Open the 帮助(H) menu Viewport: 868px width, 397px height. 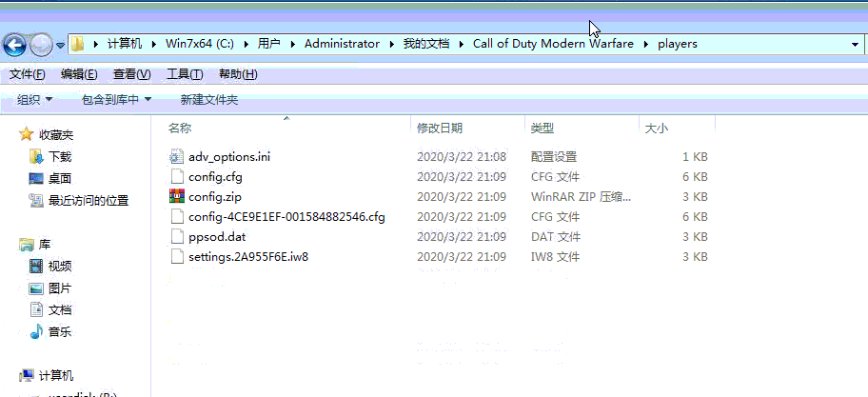(238, 74)
